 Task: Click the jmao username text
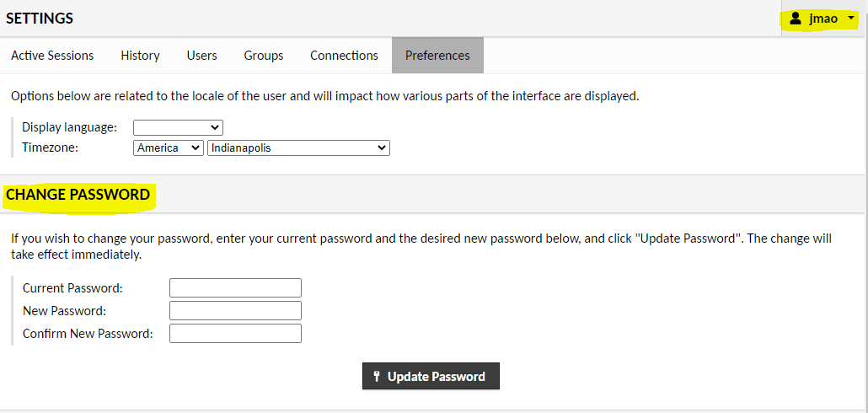click(823, 19)
